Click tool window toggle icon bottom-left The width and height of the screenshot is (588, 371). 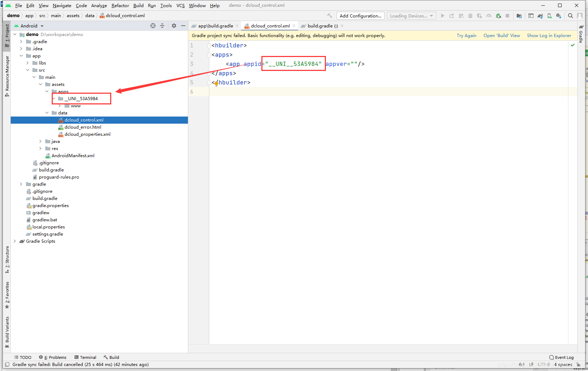coord(7,365)
